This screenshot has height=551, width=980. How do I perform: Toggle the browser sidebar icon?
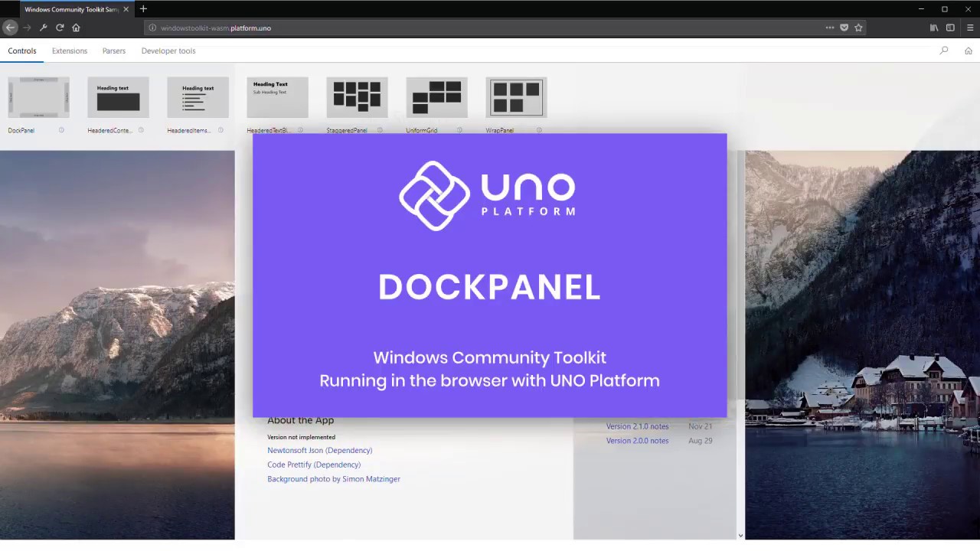[950, 28]
